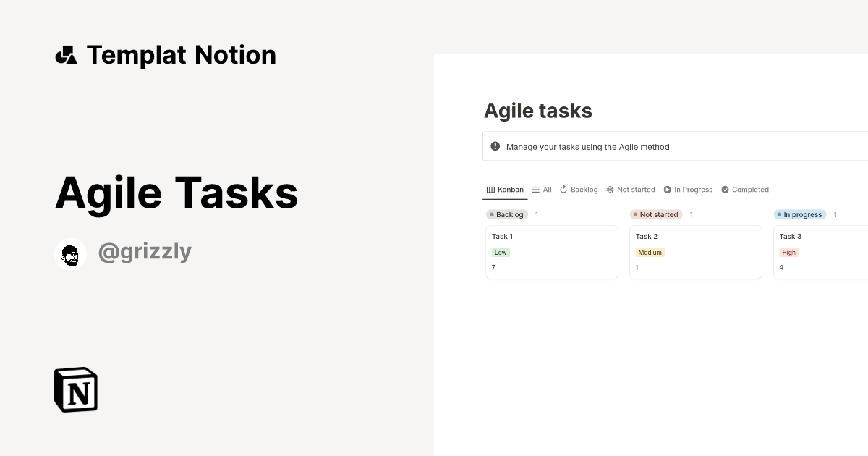Click the asterisk icon on Not started view
The width and height of the screenshot is (868, 456).
[x=610, y=189]
